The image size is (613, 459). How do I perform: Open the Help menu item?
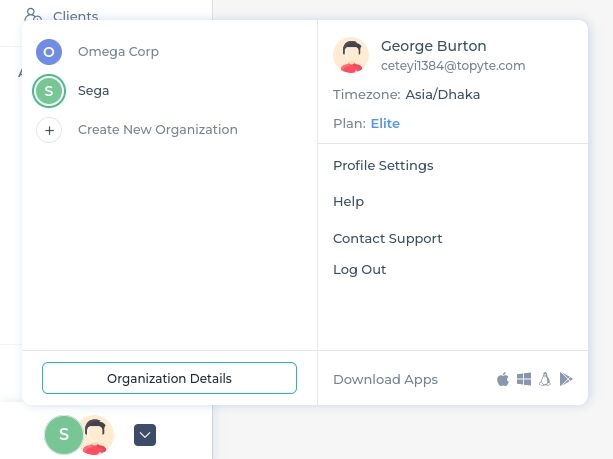[x=348, y=202]
